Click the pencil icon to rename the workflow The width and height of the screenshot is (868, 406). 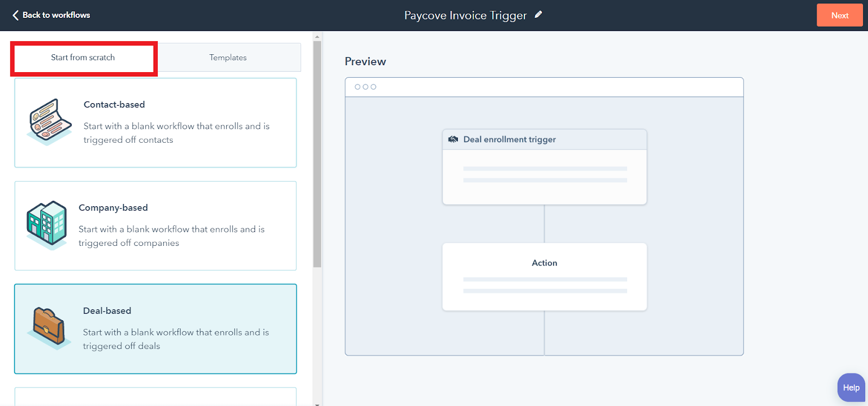538,15
